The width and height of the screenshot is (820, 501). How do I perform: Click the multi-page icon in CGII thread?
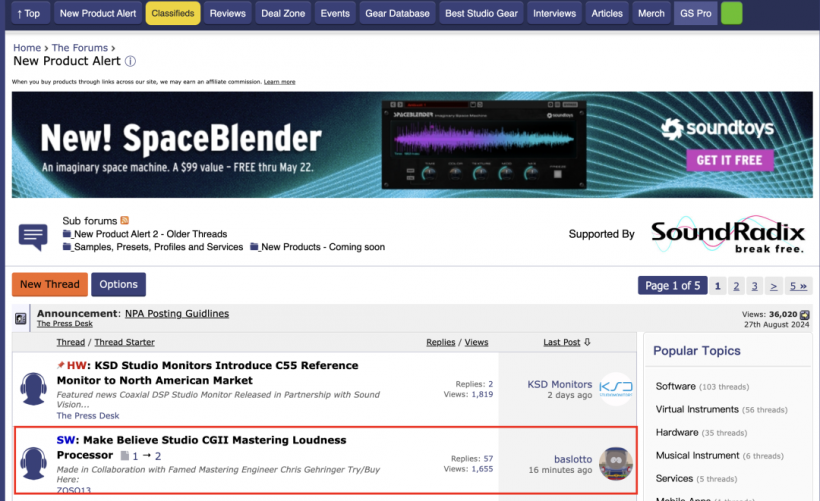pos(124,456)
